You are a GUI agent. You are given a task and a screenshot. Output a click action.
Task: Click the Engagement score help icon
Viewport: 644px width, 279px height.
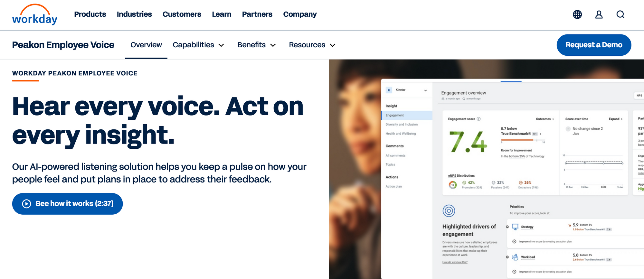(x=479, y=119)
